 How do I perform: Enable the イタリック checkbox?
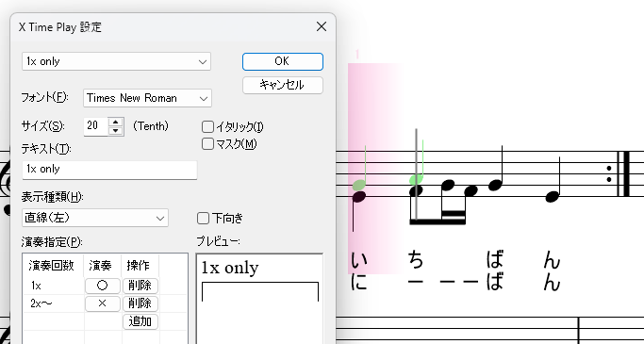click(207, 127)
